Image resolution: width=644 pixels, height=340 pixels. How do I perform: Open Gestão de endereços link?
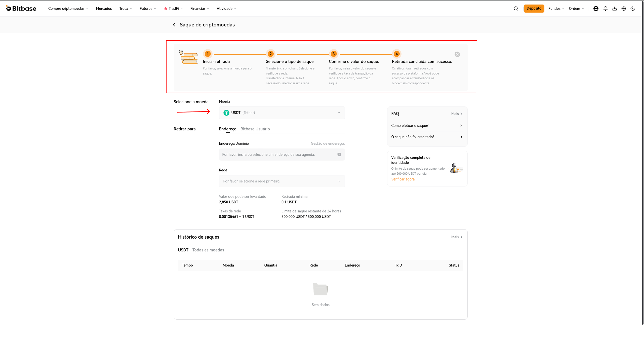328,143
